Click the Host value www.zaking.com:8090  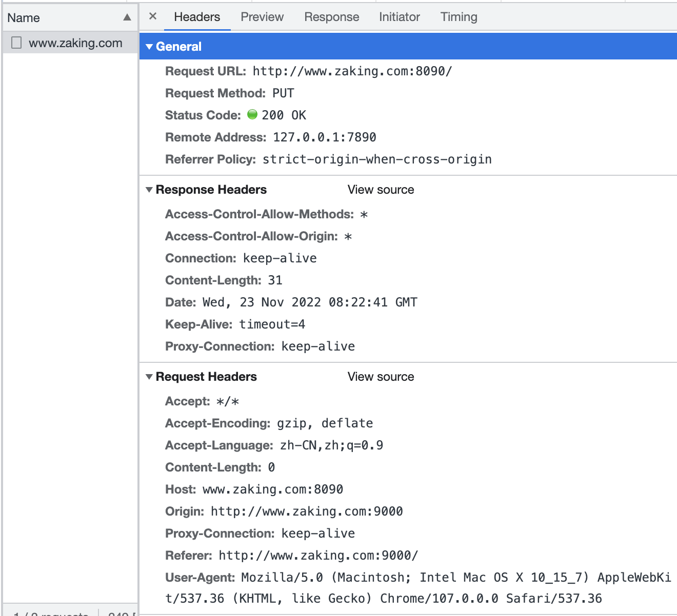pyautogui.click(x=273, y=489)
